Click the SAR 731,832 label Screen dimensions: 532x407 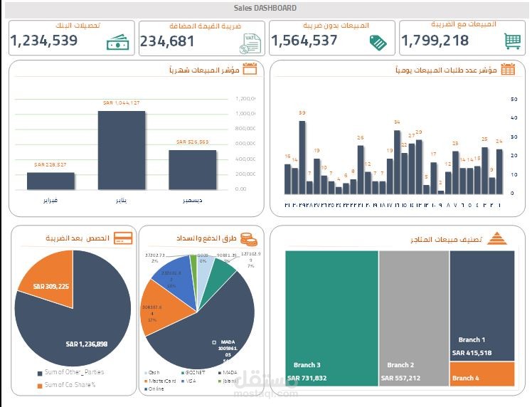pos(307,378)
